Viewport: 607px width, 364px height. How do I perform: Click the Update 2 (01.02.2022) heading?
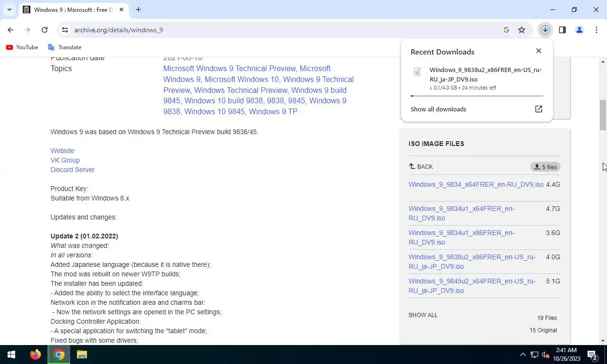(x=84, y=236)
